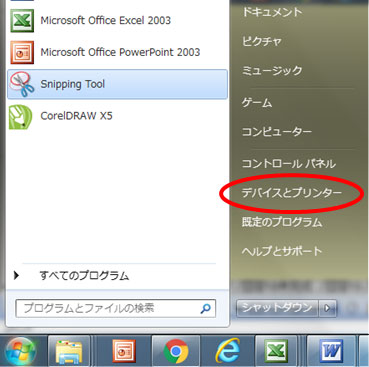This screenshot has width=369, height=367.
Task: Open the shutdown options arrow
Action: click(327, 308)
